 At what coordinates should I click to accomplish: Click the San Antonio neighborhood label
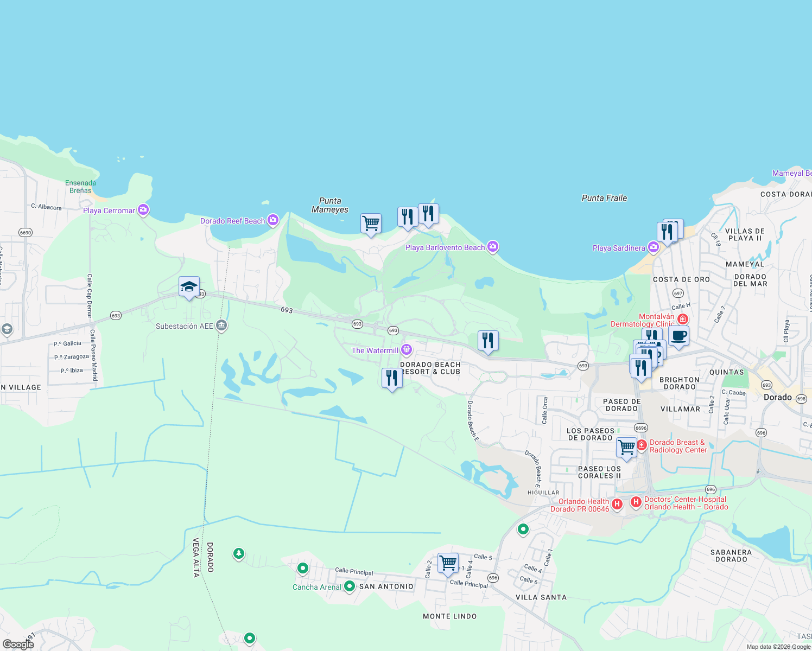[386, 586]
